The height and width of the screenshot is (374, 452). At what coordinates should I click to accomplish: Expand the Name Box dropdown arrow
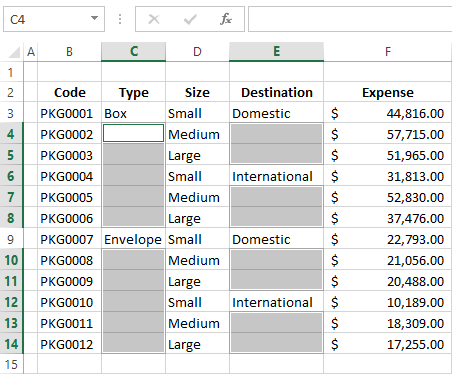pos(95,18)
